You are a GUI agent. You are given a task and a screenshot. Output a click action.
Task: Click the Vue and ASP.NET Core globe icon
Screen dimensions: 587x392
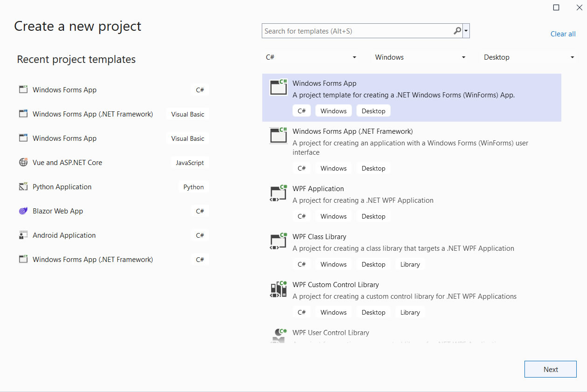[23, 163]
